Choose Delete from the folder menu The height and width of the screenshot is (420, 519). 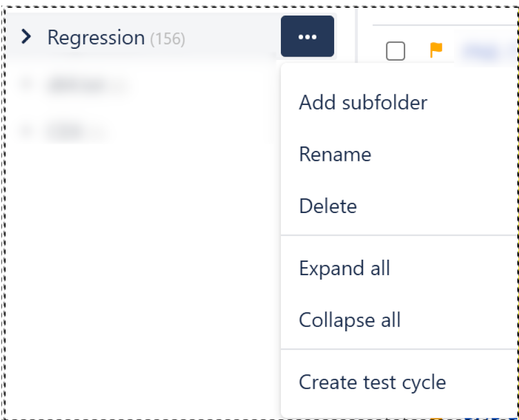(x=327, y=206)
